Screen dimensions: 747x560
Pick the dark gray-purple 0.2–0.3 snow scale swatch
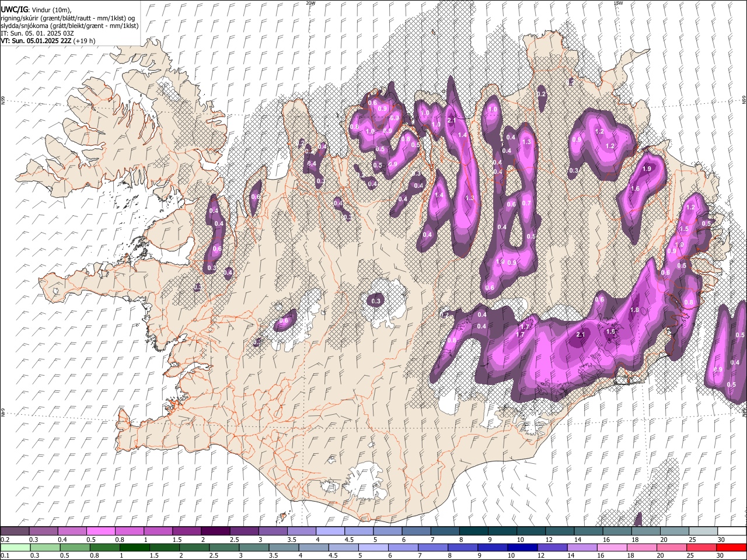[15, 531]
